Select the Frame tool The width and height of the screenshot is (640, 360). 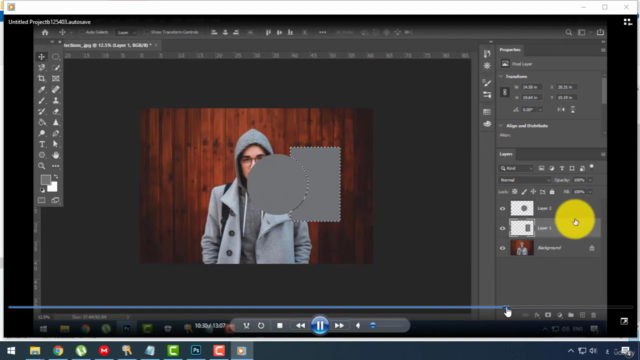[56, 78]
